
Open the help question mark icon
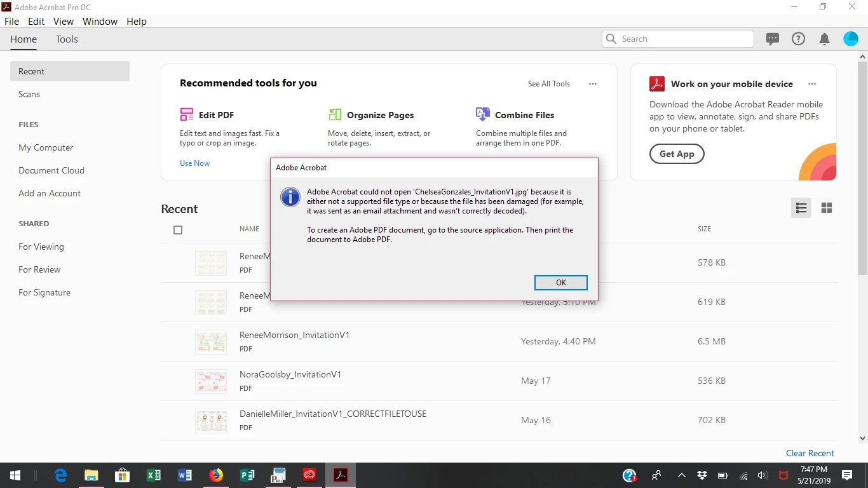tap(798, 39)
